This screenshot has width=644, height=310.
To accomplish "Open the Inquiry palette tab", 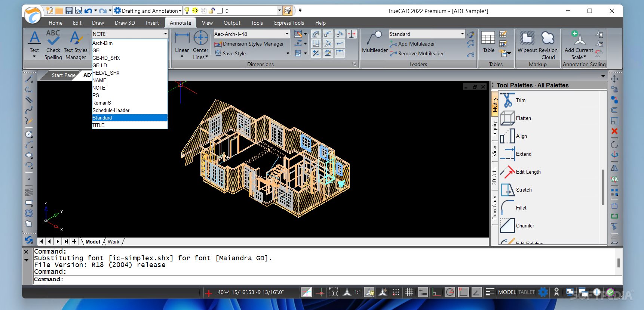I will pos(494,128).
